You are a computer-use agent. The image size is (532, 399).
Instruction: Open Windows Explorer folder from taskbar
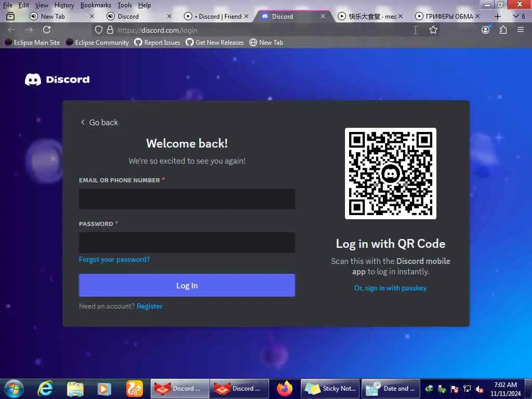75,389
